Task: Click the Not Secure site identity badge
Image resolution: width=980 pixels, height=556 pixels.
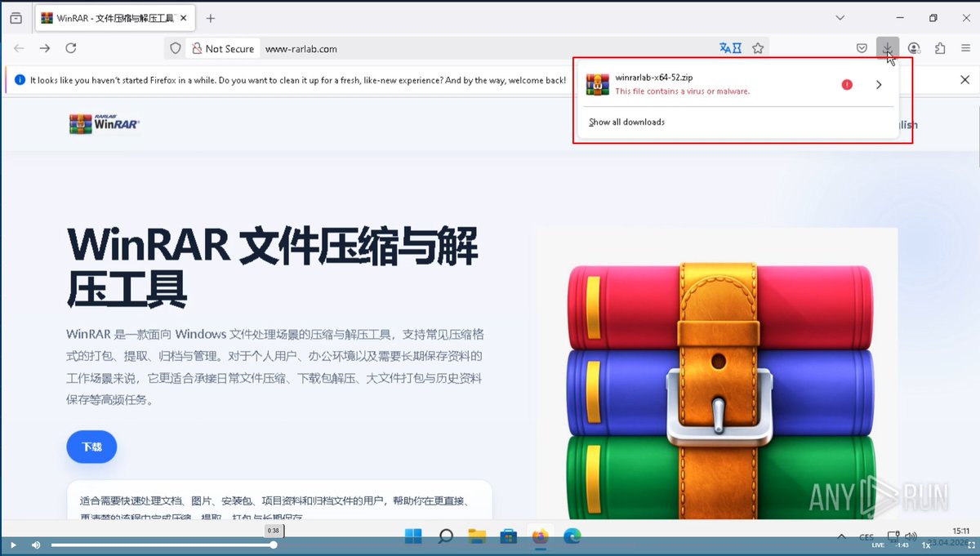Action: tap(222, 49)
